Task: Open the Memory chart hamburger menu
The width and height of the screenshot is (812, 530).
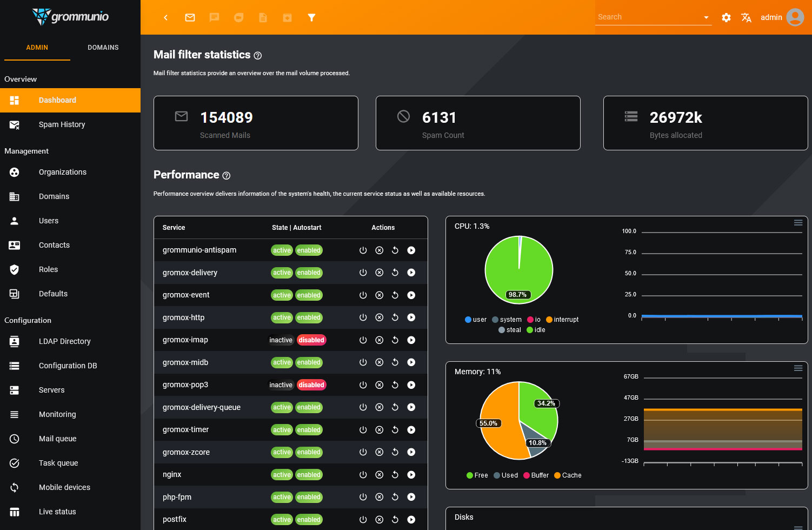Action: (798, 368)
